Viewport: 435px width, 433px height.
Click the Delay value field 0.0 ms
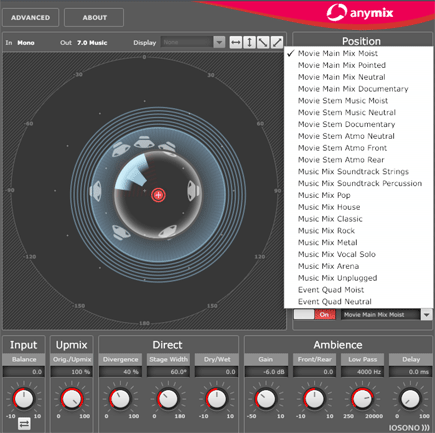click(x=411, y=372)
